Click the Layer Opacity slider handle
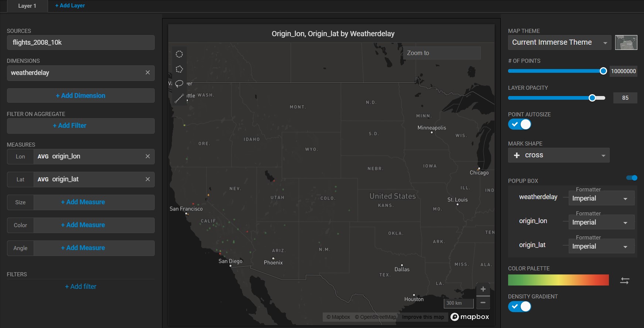 [x=592, y=98]
